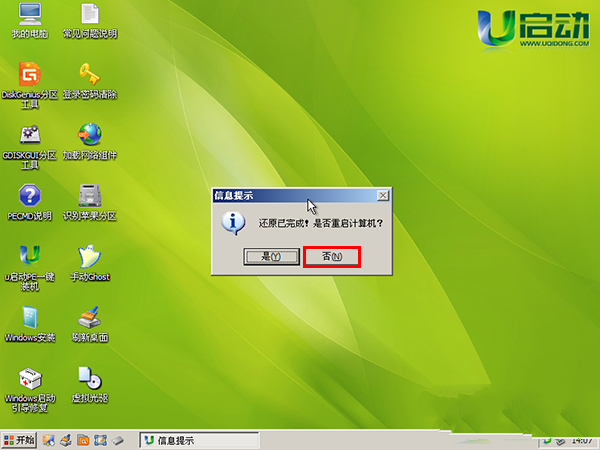
Task: Click the system tray clock
Action: [581, 440]
